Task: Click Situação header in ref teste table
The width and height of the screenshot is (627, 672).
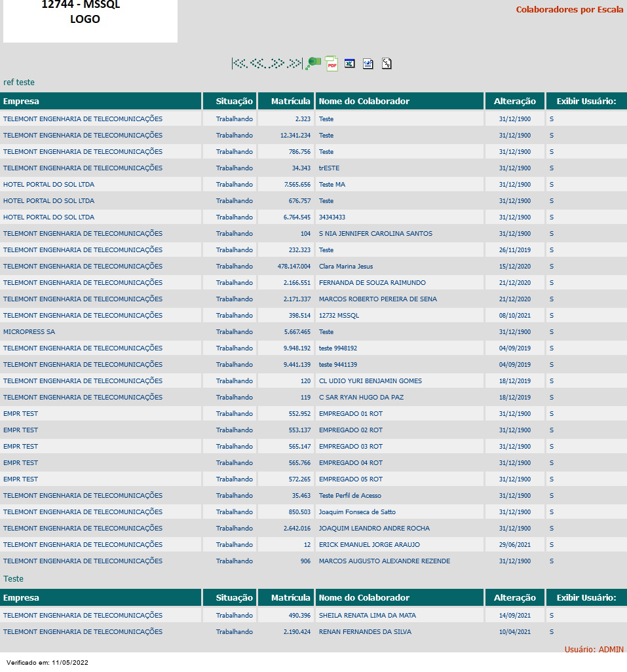Action: click(x=234, y=101)
